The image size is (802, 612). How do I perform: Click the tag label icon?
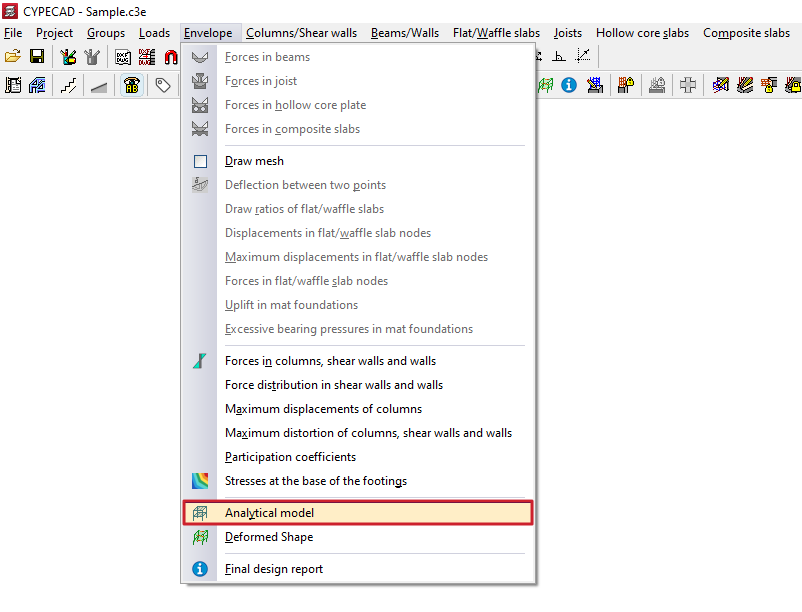[x=163, y=85]
